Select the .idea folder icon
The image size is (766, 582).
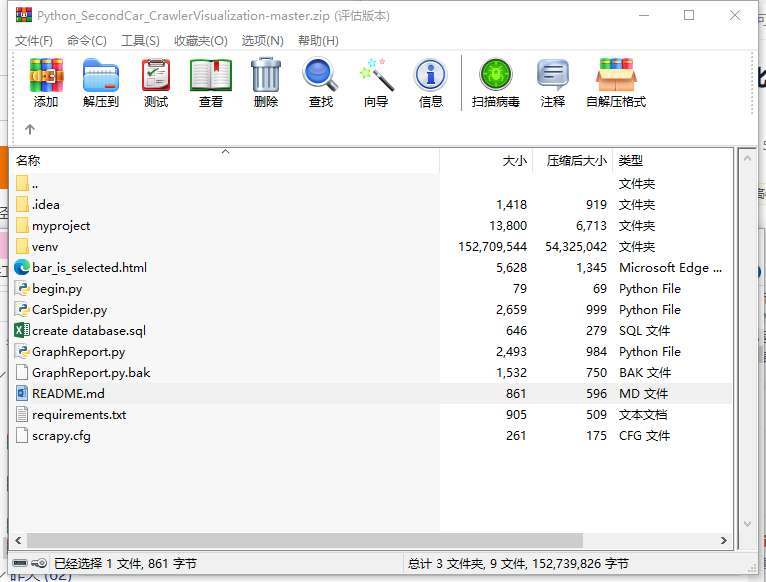point(22,204)
